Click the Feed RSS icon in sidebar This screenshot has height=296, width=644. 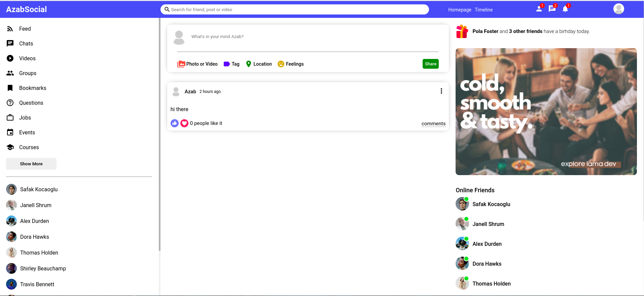(x=10, y=29)
